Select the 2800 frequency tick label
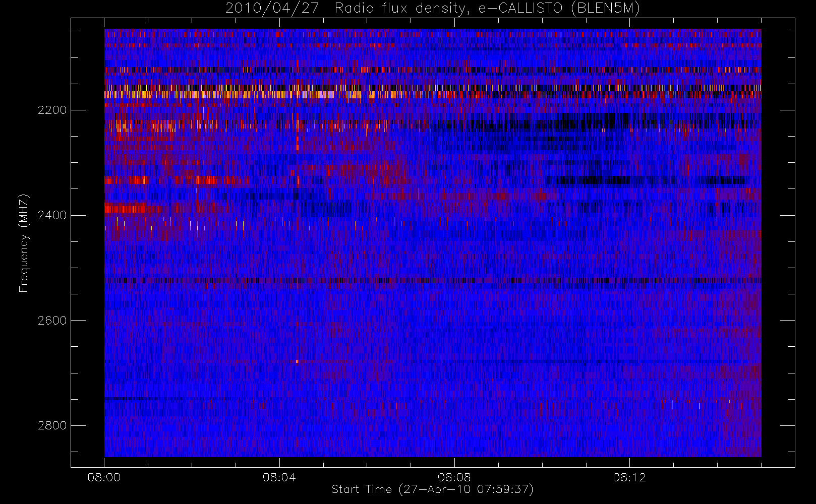The image size is (816, 504). [52, 425]
